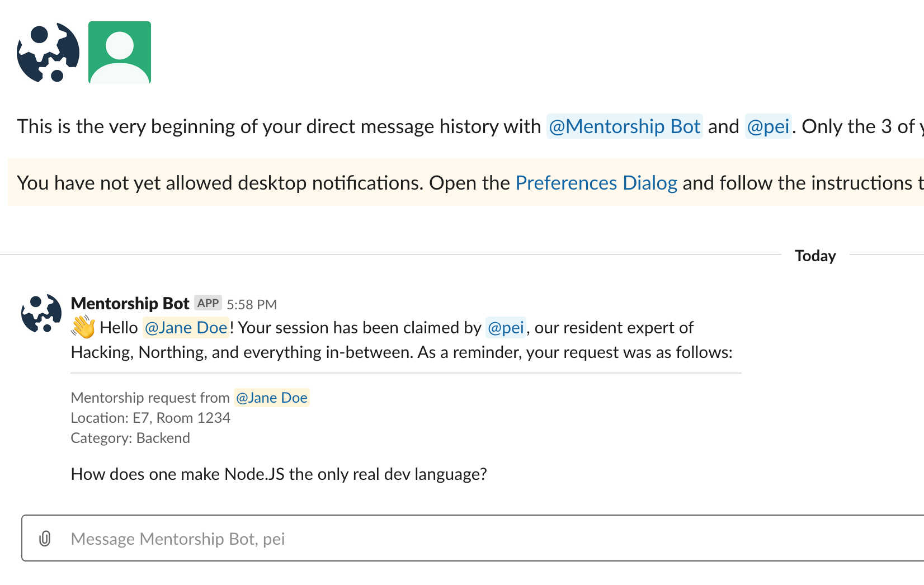Click the large Mentorship Bot gear avatar
The width and height of the screenshot is (924, 585).
tap(48, 53)
